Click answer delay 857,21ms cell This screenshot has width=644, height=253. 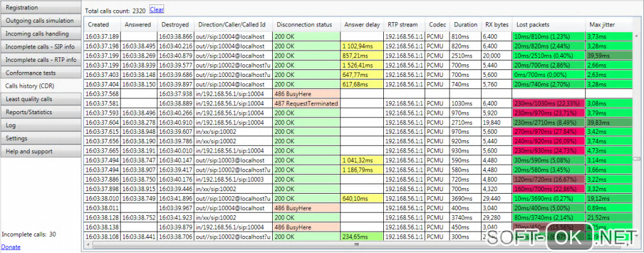tap(362, 55)
